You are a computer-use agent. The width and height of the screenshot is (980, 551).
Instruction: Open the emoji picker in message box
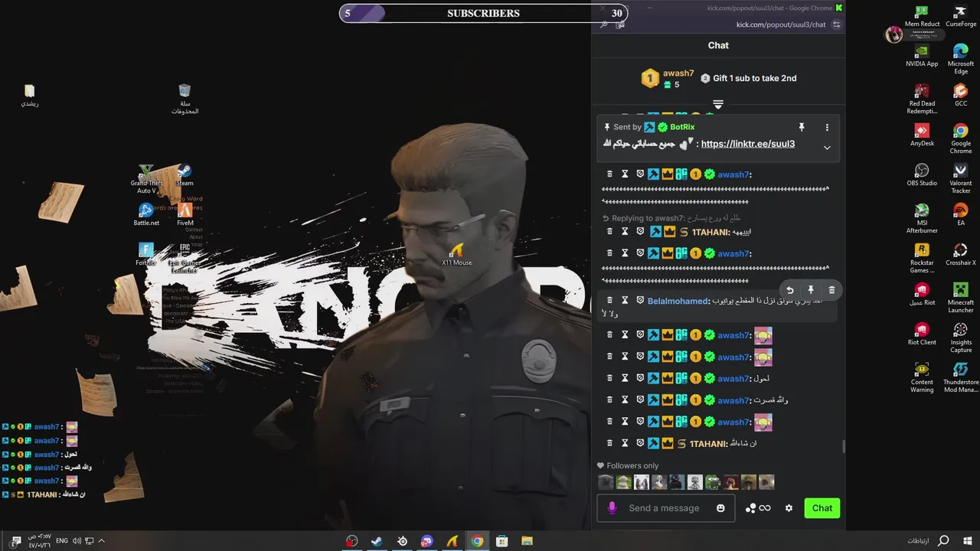[720, 508]
